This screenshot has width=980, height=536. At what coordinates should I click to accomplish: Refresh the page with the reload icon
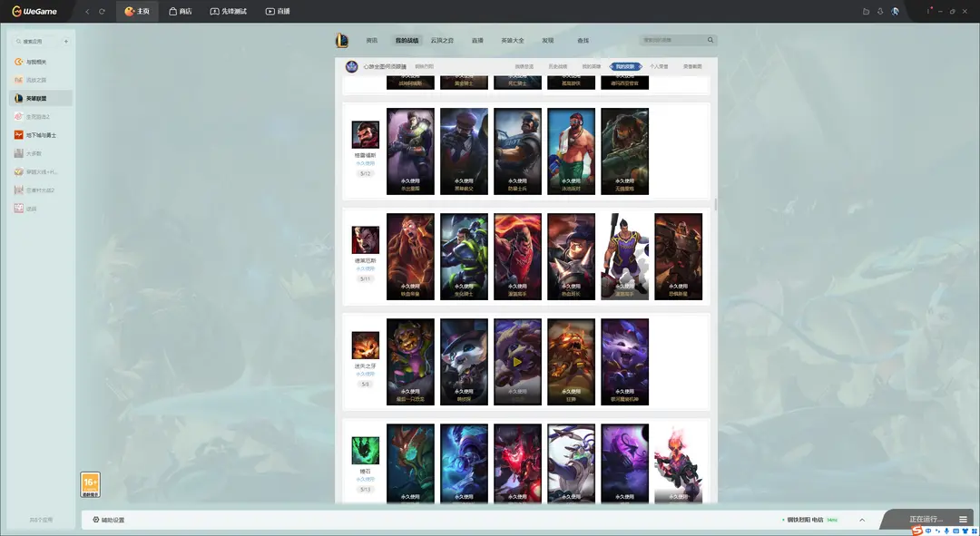(102, 11)
